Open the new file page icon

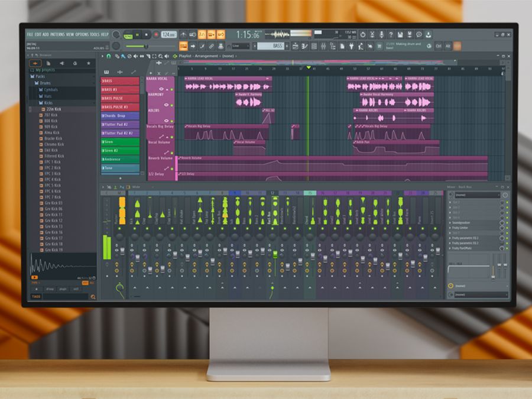click(x=342, y=46)
